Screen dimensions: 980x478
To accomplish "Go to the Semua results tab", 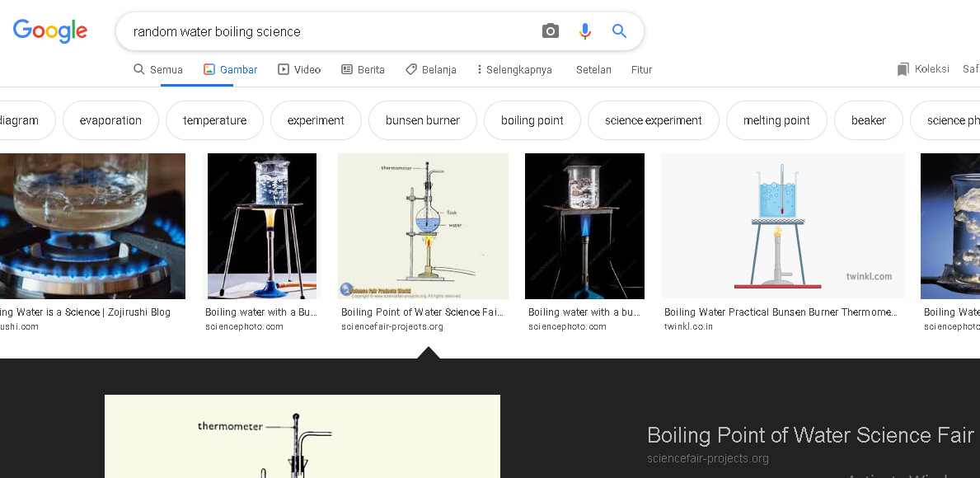I will [158, 70].
